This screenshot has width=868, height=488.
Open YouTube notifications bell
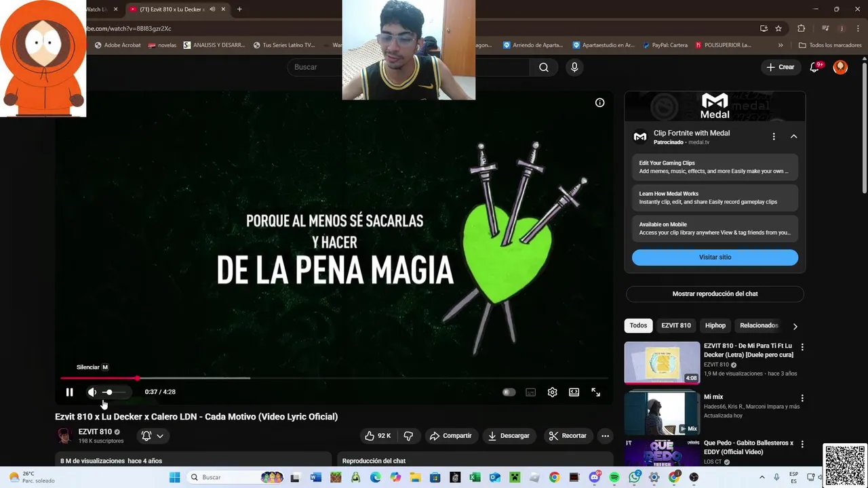pos(815,67)
